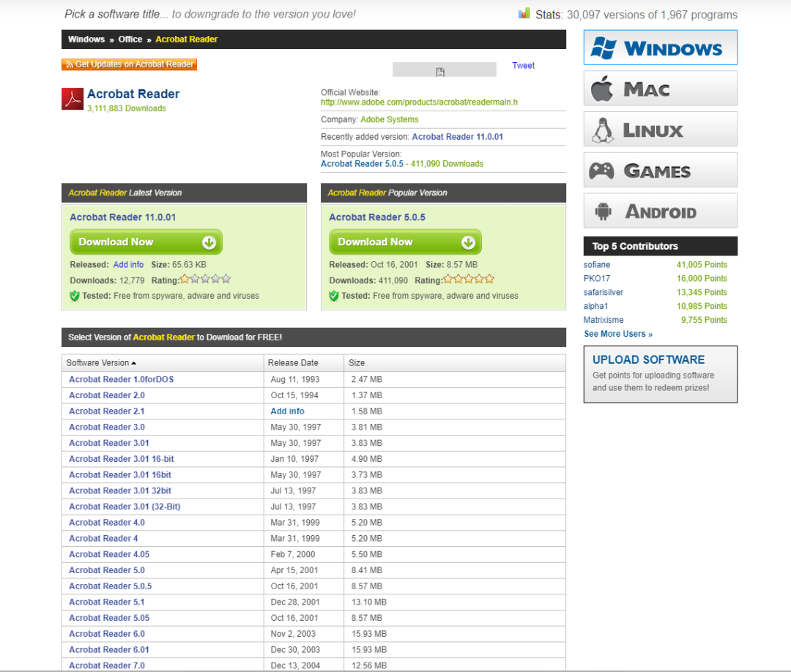Click the shield icon under Acrobat Reader 11.0.01
Image resolution: width=791 pixels, height=672 pixels.
(75, 296)
